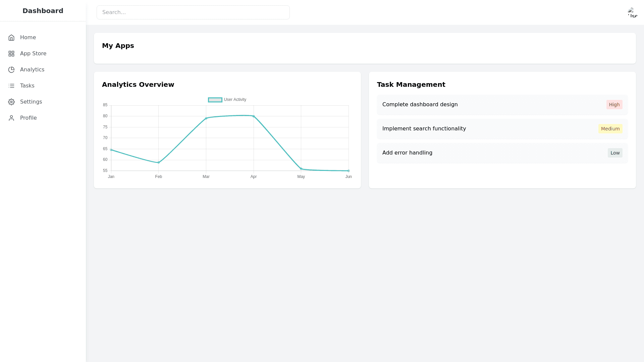Click the High priority badge

[614, 105]
